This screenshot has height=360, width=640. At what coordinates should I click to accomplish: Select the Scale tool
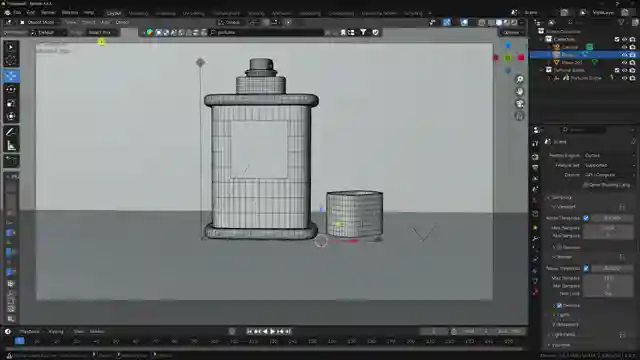point(11,103)
